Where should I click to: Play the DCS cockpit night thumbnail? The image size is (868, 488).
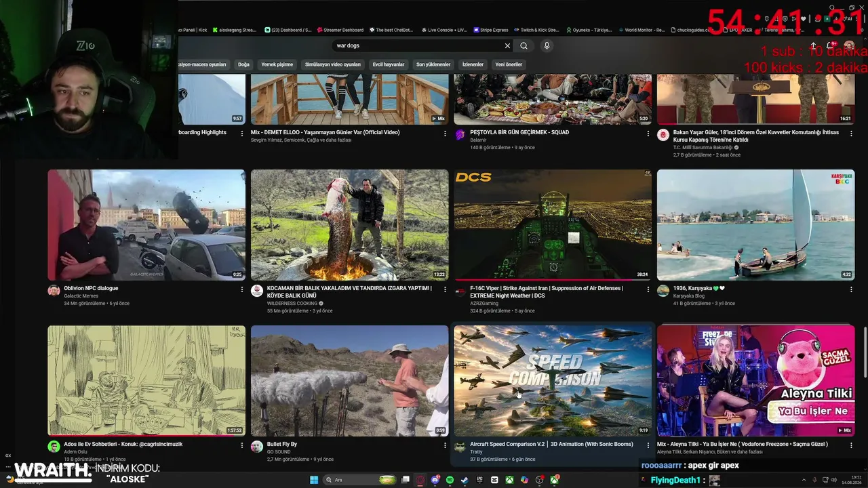pyautogui.click(x=553, y=225)
